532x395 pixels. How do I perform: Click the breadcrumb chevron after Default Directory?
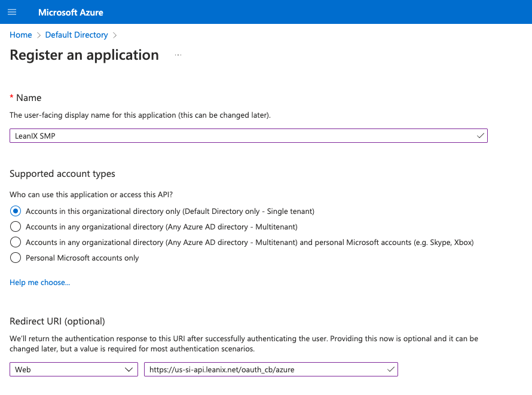(115, 35)
